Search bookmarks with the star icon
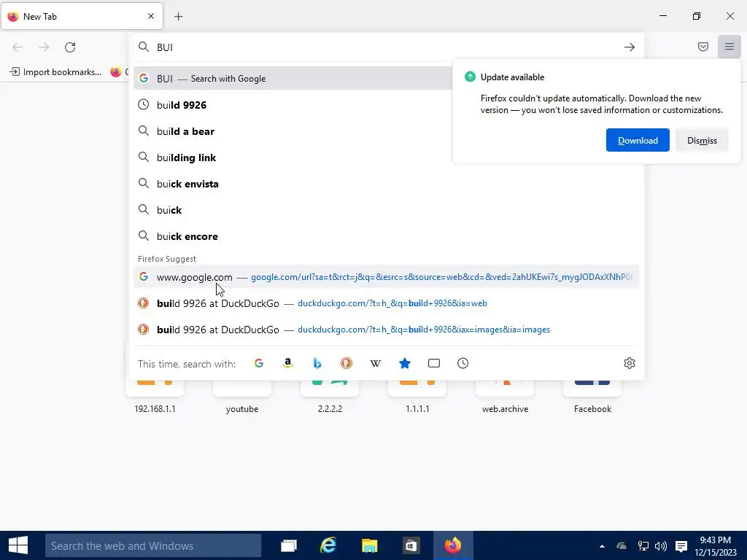This screenshot has height=560, width=747. click(404, 363)
